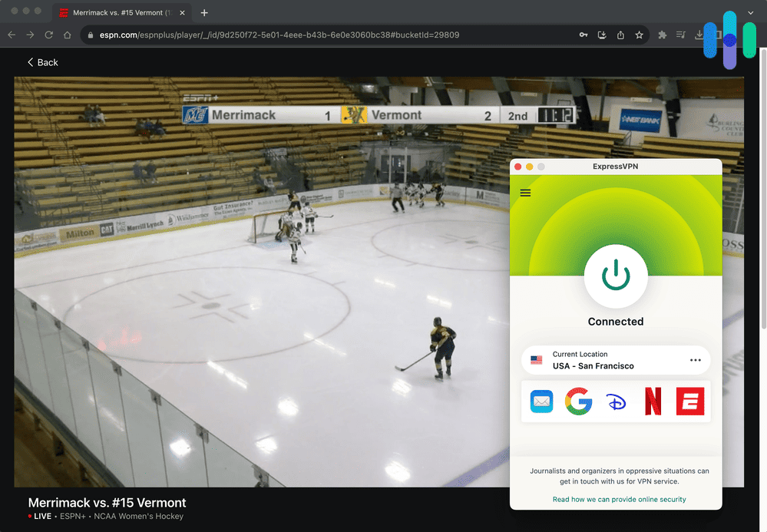Open the Mail shortcut in ExpressVPN
The width and height of the screenshot is (767, 532).
541,401
